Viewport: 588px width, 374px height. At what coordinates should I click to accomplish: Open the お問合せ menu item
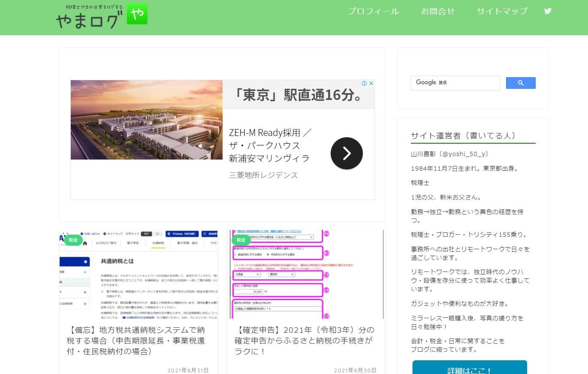[x=437, y=12]
